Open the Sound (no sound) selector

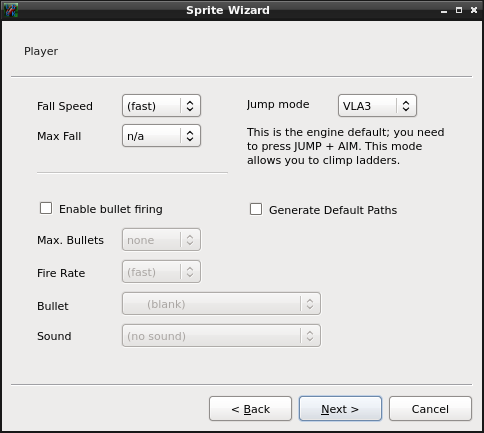[x=221, y=336]
